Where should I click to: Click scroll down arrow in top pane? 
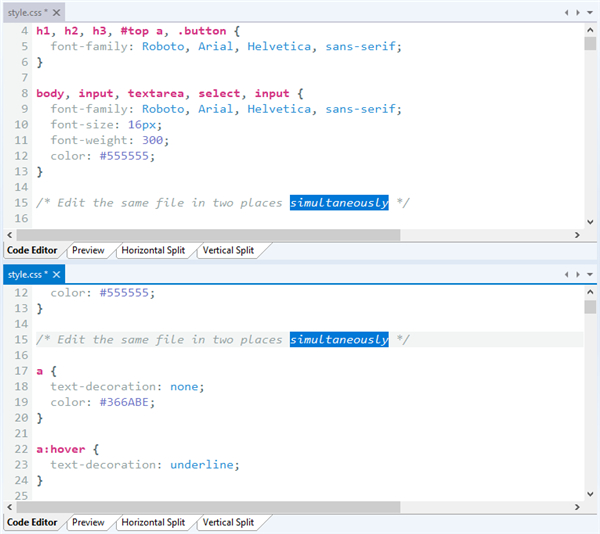click(x=590, y=222)
